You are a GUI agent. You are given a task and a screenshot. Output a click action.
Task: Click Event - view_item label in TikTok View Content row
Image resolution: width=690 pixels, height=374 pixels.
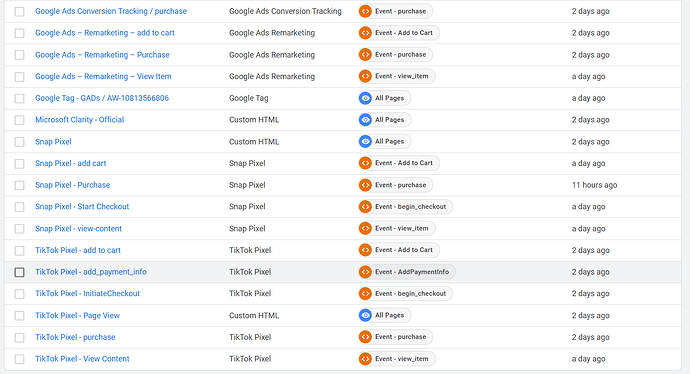click(x=402, y=359)
